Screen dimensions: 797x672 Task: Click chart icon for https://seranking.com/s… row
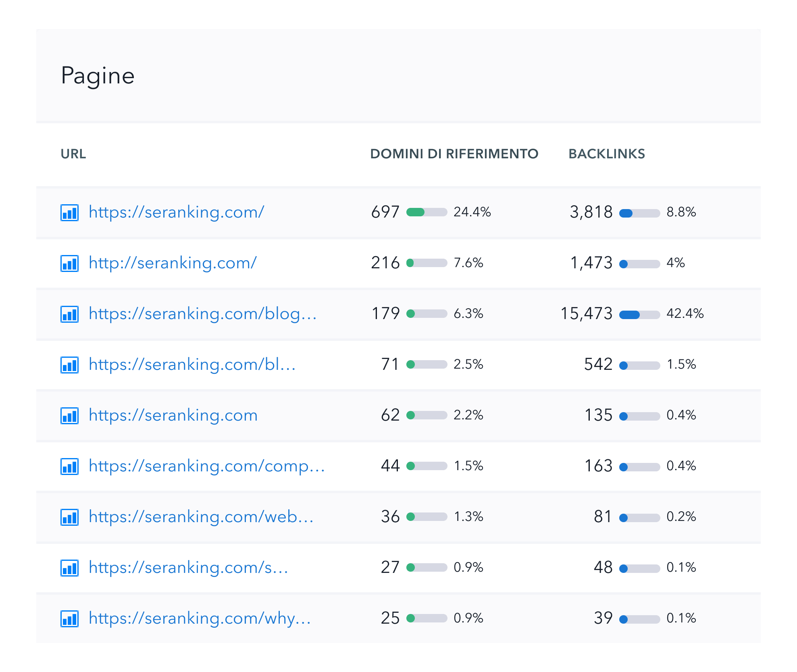coord(69,568)
